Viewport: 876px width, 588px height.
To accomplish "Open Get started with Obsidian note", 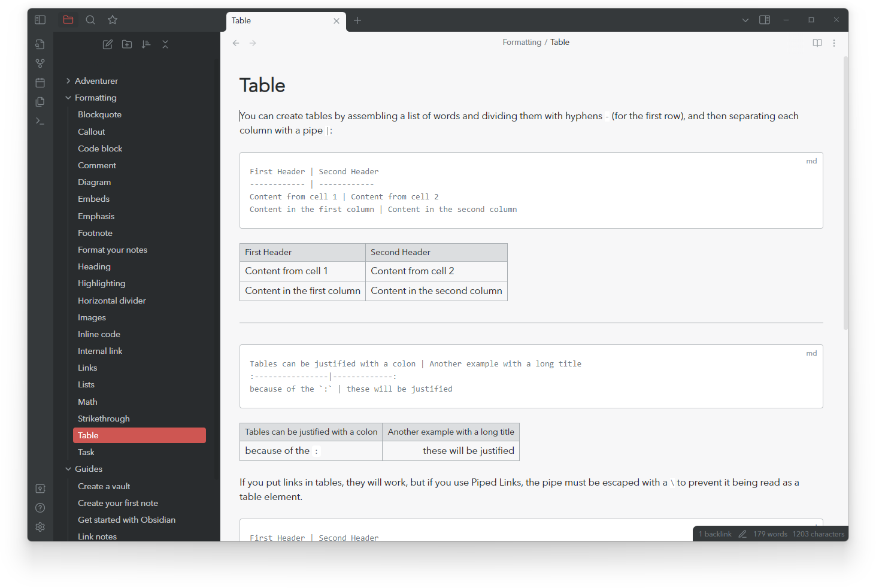I will [x=127, y=520].
